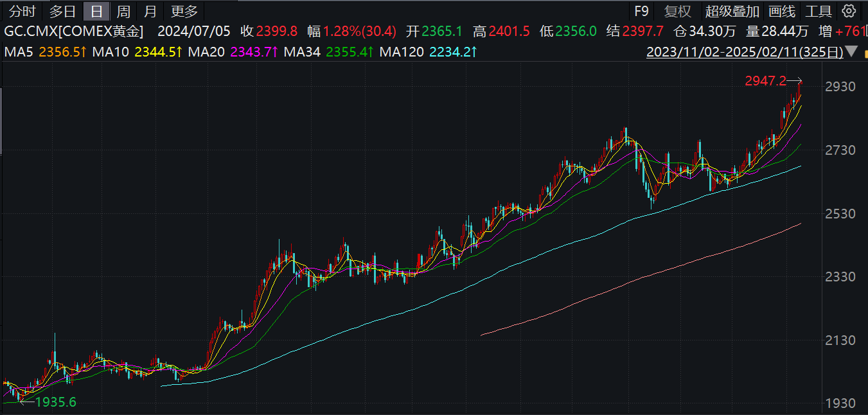Viewport: 868px width, 415px height.
Task: Select the 多日 multi-day tab
Action: pyautogui.click(x=62, y=11)
